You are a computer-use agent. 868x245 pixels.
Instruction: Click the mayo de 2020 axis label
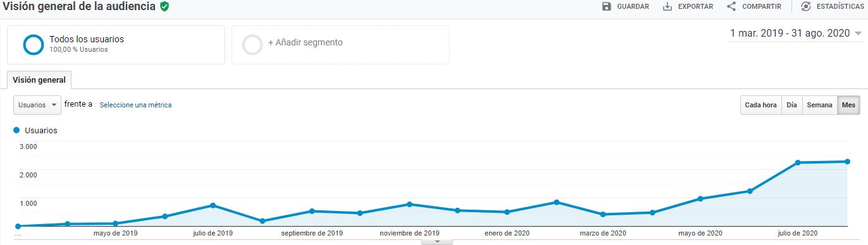(700, 233)
